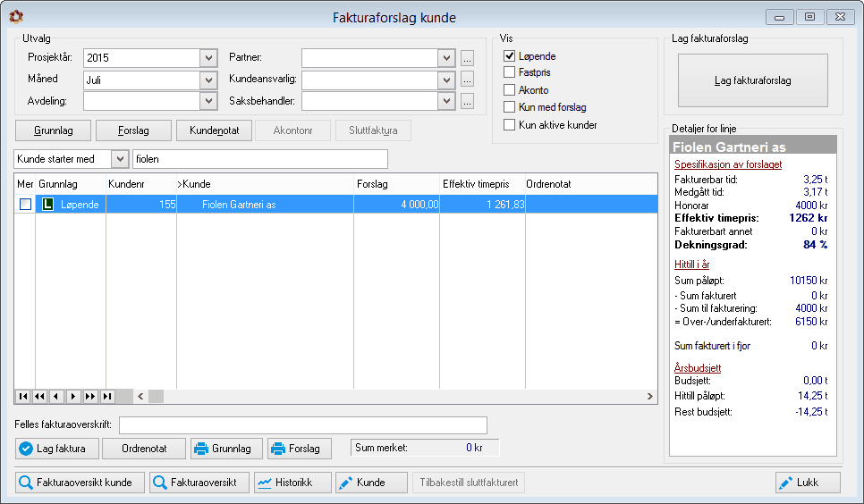The width and height of the screenshot is (864, 504).
Task: Open the Måned dropdown list
Action: coord(208,80)
